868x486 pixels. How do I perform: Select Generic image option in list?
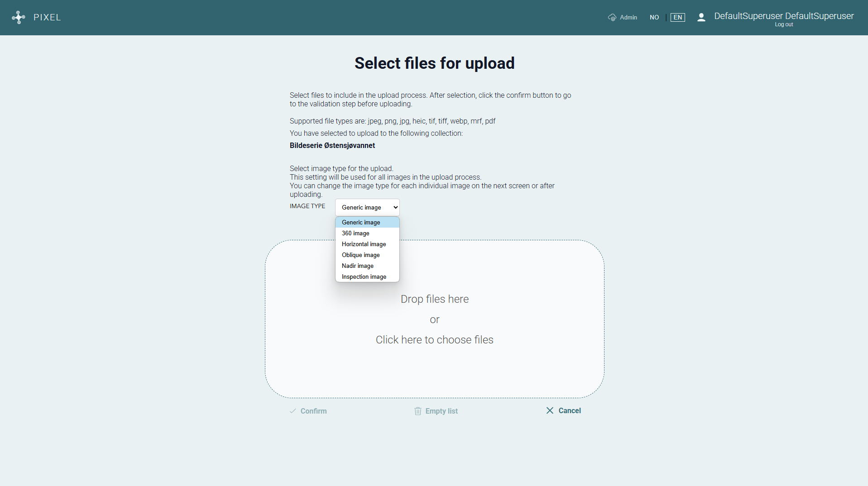click(x=361, y=222)
